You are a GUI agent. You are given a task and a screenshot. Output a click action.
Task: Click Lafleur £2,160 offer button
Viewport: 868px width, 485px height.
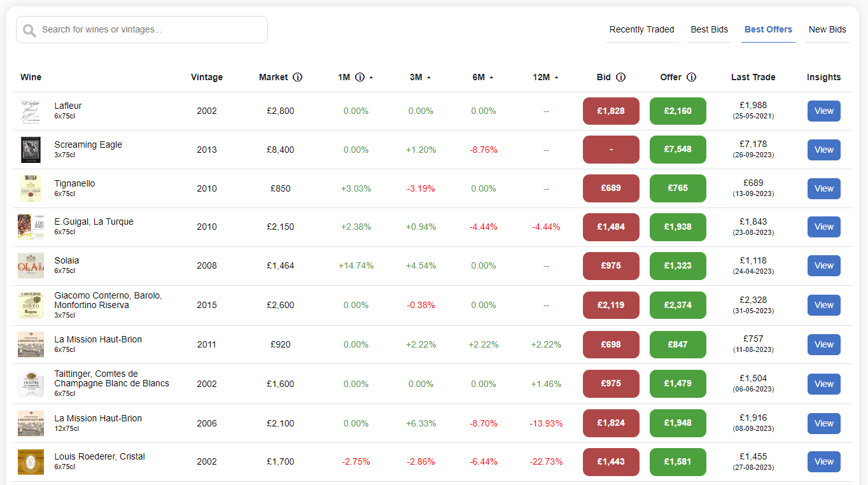pos(678,111)
